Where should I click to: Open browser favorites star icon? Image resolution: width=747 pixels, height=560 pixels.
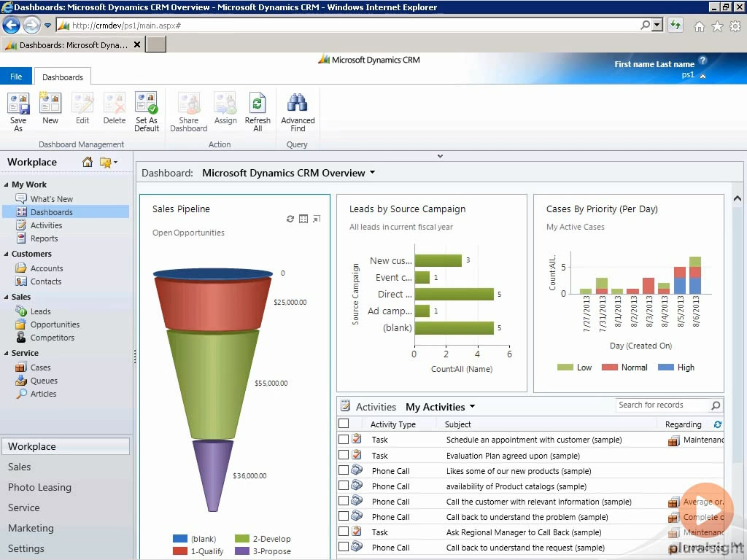[x=717, y=27]
